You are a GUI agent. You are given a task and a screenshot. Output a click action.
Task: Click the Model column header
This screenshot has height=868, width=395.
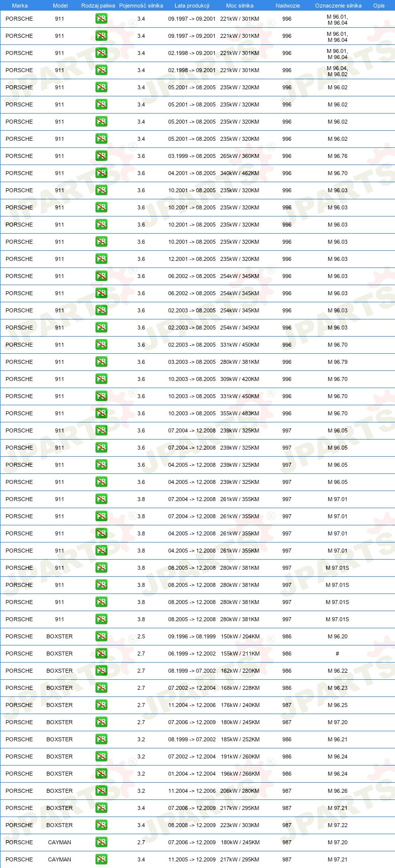tap(60, 6)
